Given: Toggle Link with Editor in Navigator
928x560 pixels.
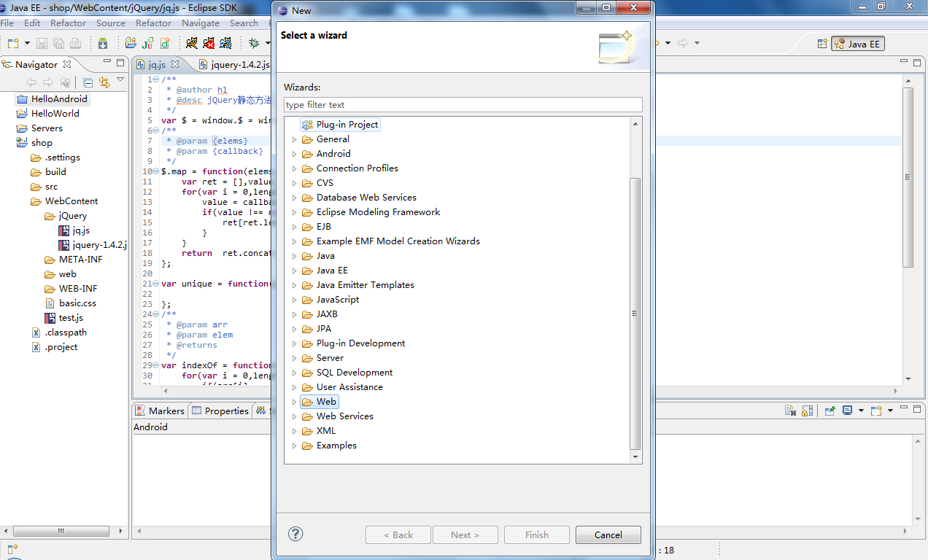Looking at the screenshot, I should tap(104, 82).
